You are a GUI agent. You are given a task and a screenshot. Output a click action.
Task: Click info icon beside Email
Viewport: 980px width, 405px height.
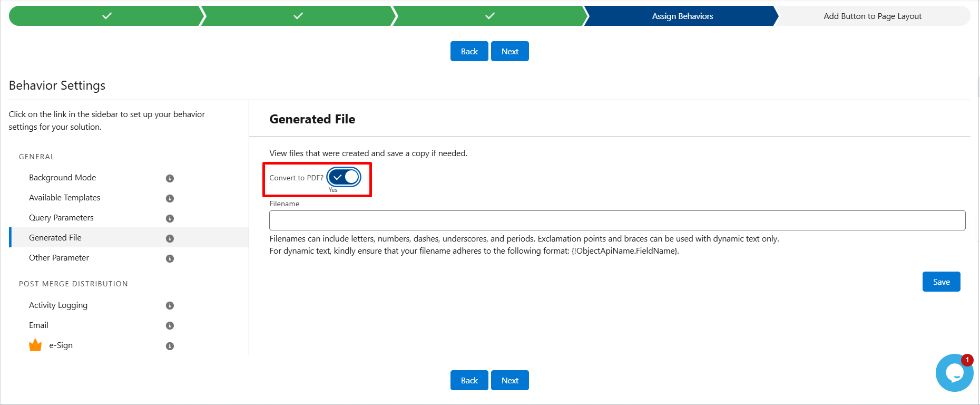pyautogui.click(x=170, y=325)
